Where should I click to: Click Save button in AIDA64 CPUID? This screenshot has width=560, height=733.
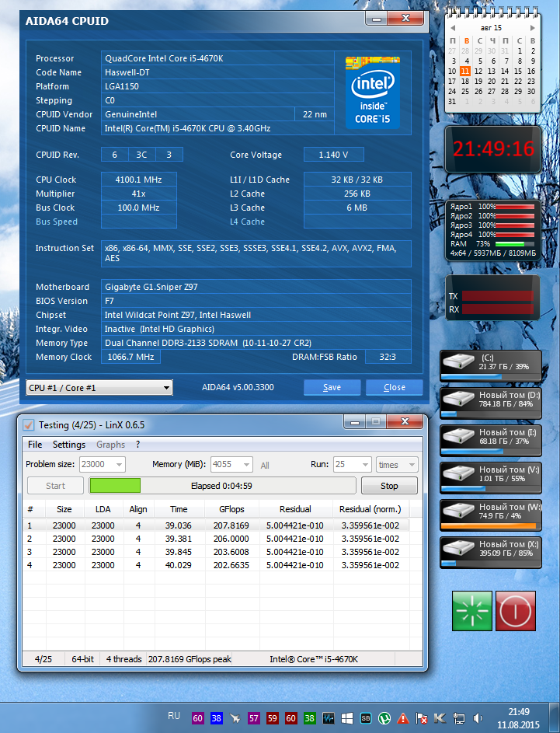tap(332, 387)
